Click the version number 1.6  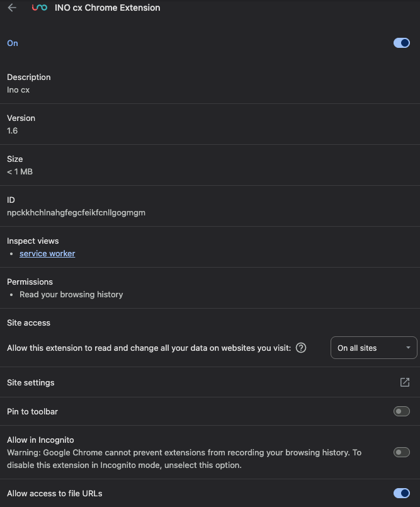click(12, 130)
